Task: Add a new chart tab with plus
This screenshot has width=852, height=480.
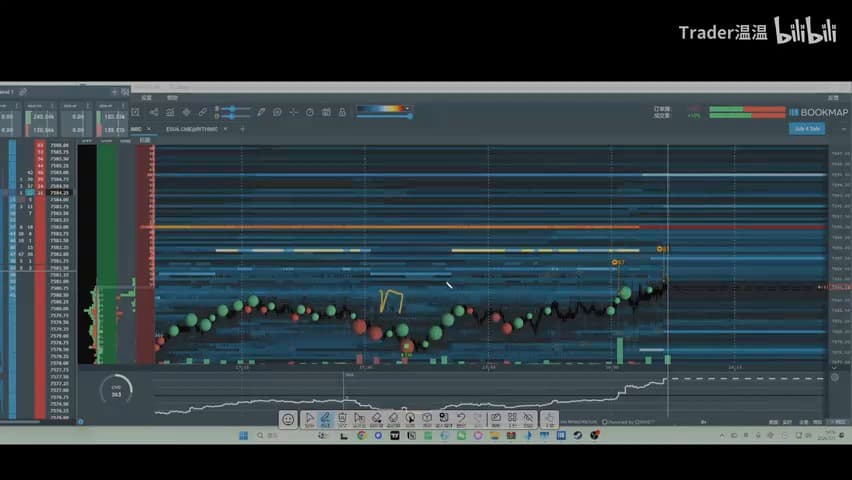Action: pyautogui.click(x=242, y=129)
